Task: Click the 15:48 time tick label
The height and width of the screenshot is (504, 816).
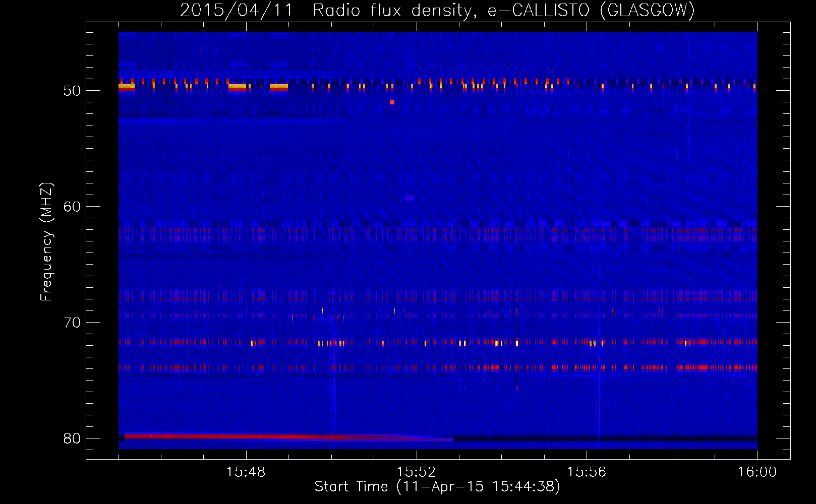Action: (246, 472)
